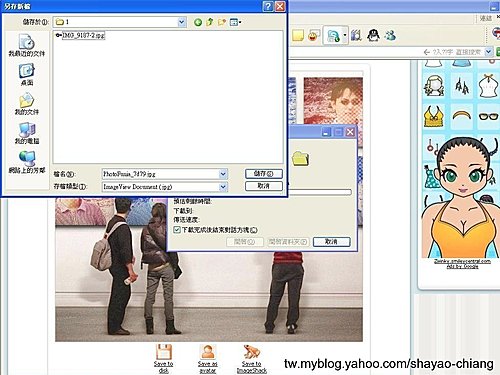Click the 開啟 button in download dialog

pyautogui.click(x=245, y=242)
